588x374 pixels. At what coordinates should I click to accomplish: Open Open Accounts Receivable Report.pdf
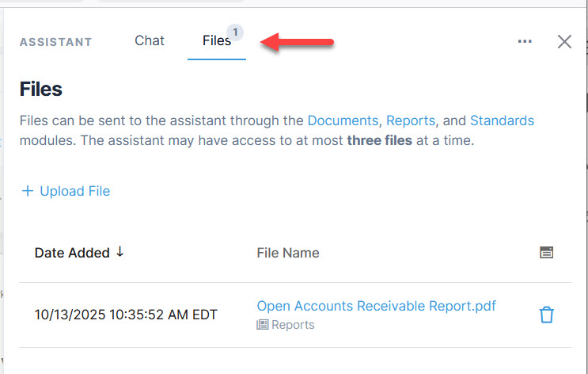point(376,306)
